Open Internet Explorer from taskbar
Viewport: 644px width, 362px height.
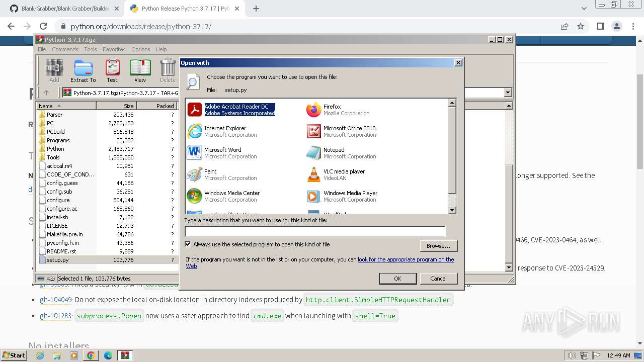pos(40,355)
